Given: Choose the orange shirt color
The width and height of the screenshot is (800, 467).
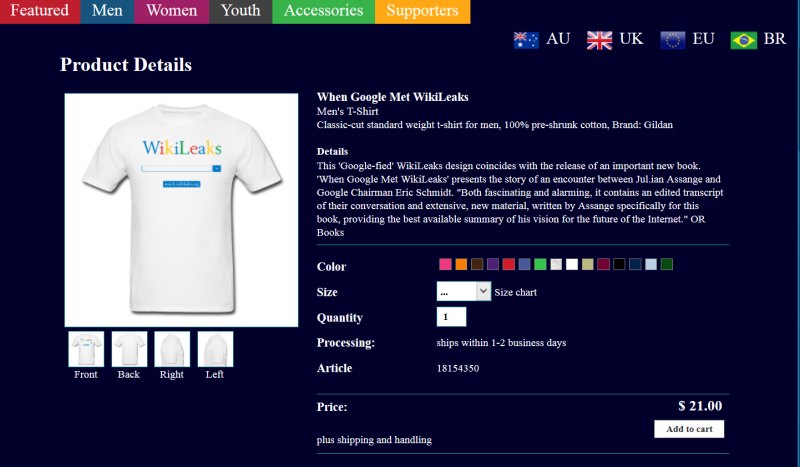Looking at the screenshot, I should [x=461, y=264].
